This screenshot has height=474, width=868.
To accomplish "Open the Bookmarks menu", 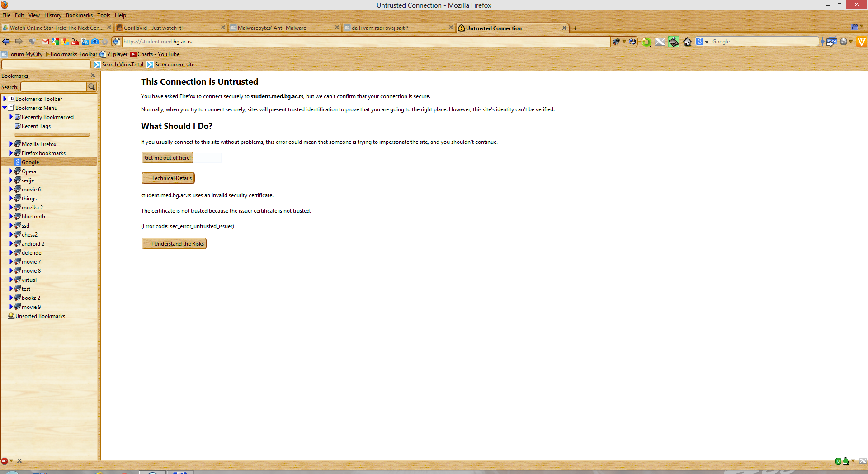I will pyautogui.click(x=79, y=15).
